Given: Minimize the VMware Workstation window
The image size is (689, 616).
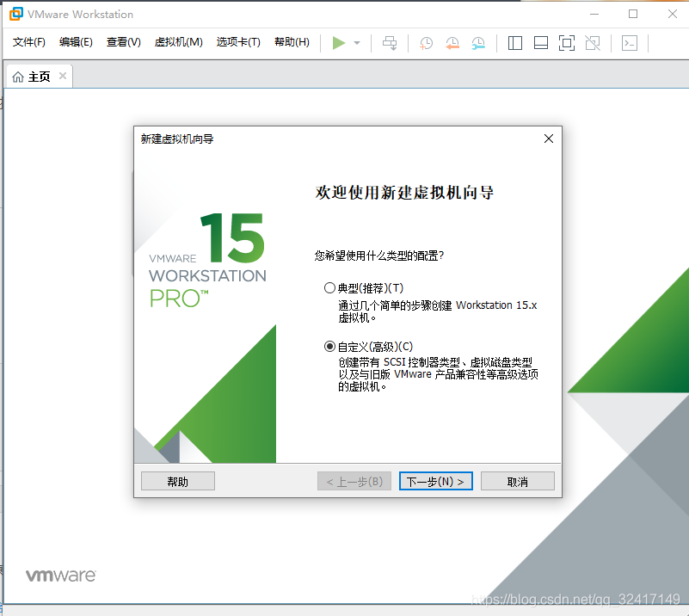Looking at the screenshot, I should [x=594, y=14].
